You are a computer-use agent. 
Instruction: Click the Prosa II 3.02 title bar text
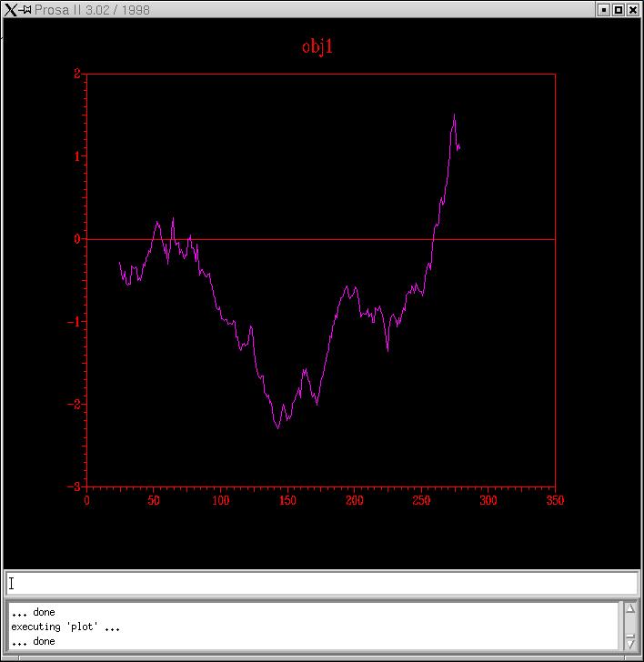tap(93, 10)
